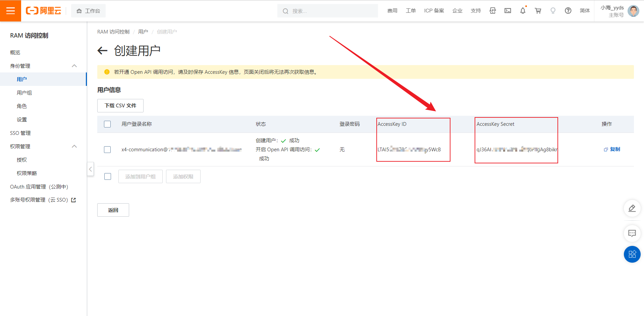Check the x4-communication user row checkbox

(107, 150)
